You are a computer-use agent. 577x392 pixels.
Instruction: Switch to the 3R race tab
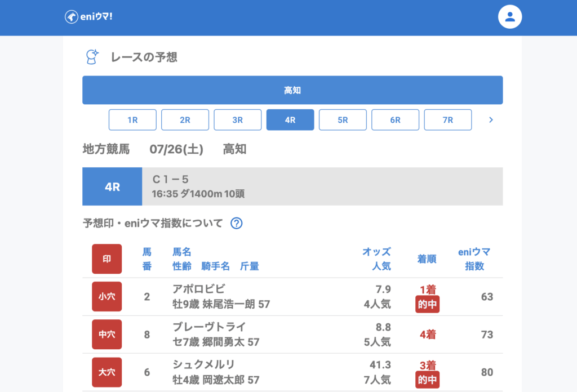pyautogui.click(x=237, y=120)
